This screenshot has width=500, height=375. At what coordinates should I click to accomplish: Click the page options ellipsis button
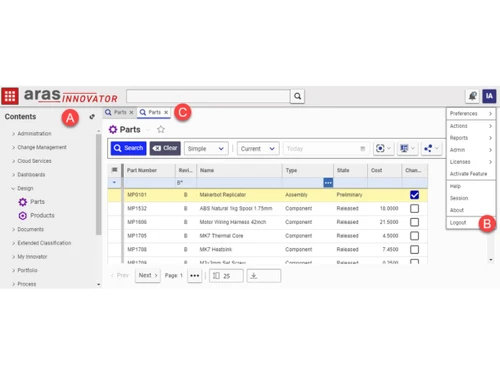[x=195, y=276]
